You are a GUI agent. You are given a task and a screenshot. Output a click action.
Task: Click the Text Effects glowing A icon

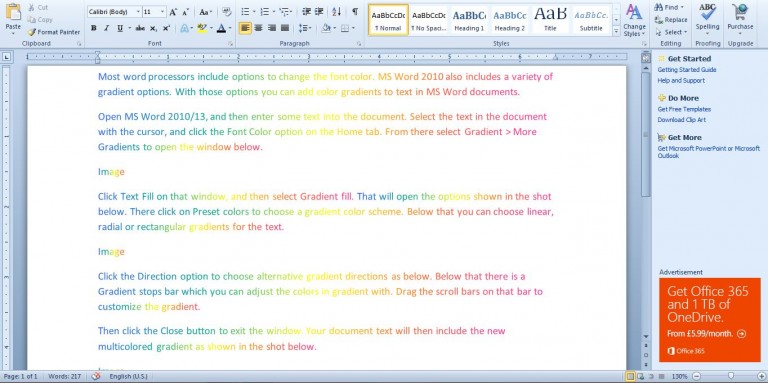click(x=184, y=28)
